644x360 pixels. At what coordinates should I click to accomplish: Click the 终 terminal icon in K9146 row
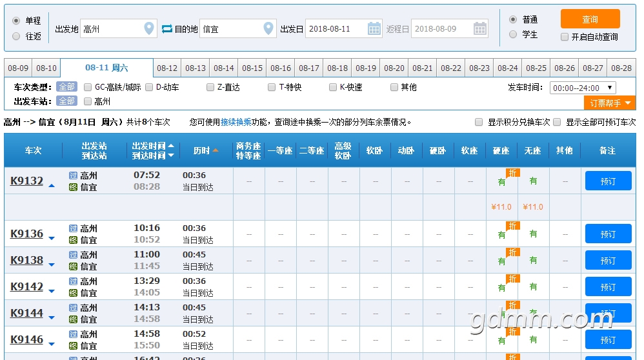click(73, 346)
